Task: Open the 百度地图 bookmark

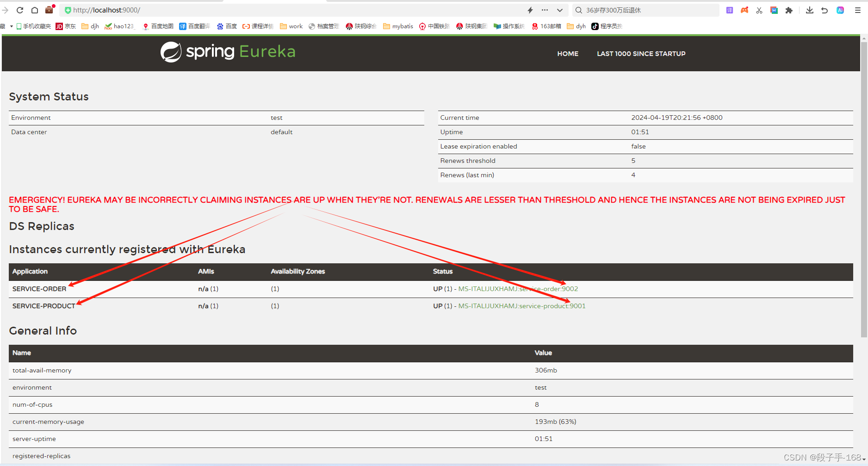Action: [x=158, y=26]
